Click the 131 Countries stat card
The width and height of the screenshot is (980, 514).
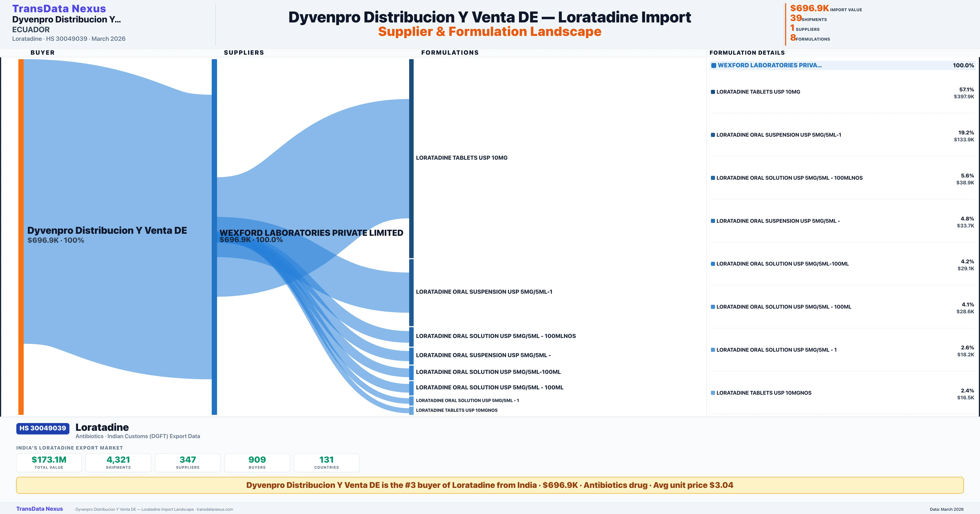coord(326,462)
